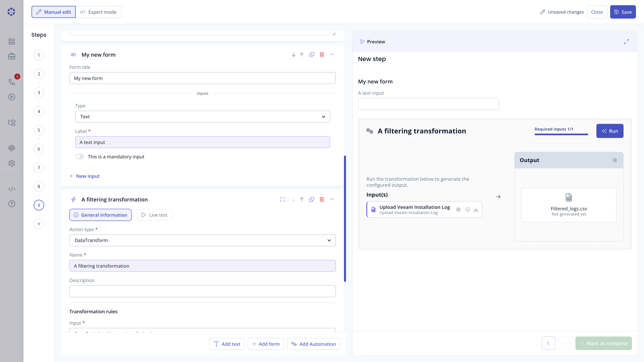Open the Action type dropdown showing DataTransform
Image resolution: width=644 pixels, height=362 pixels.
coord(202,240)
